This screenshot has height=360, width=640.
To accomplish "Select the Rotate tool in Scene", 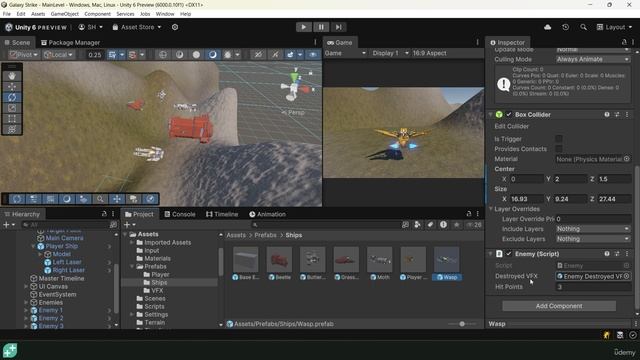I will (12, 97).
